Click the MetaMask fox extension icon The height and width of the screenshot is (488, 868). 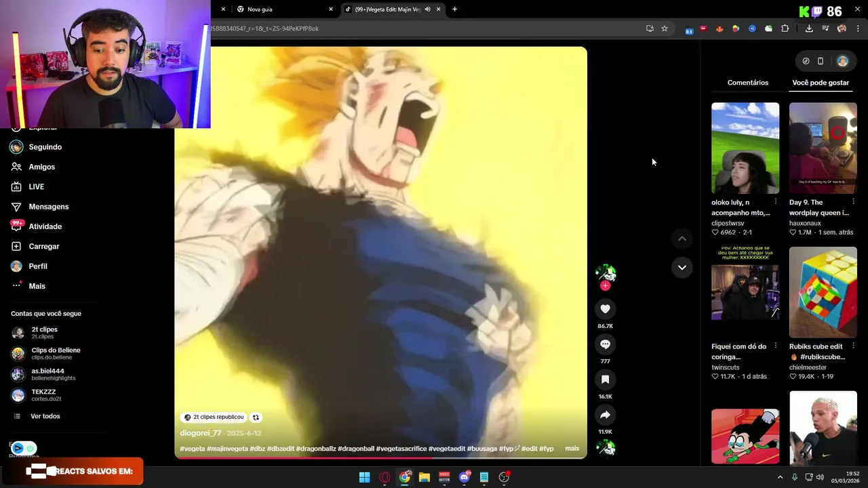pos(719,28)
